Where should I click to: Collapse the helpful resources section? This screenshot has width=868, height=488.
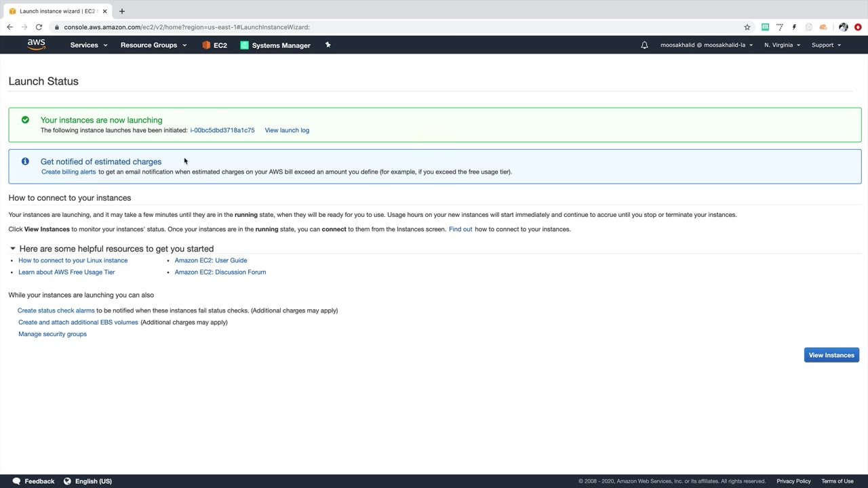pos(12,249)
